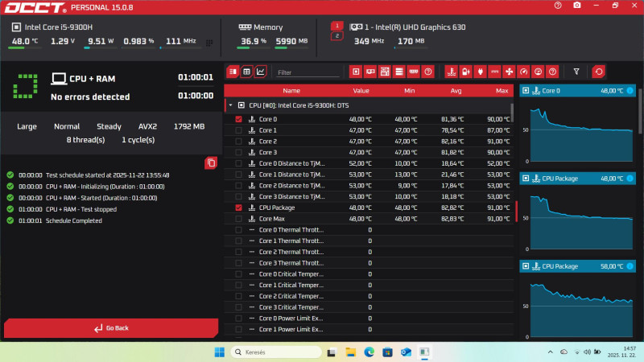Screen dimensions: 644x362
Task: Open the OCCT help question-mark icon in title bar
Action: 558,6
